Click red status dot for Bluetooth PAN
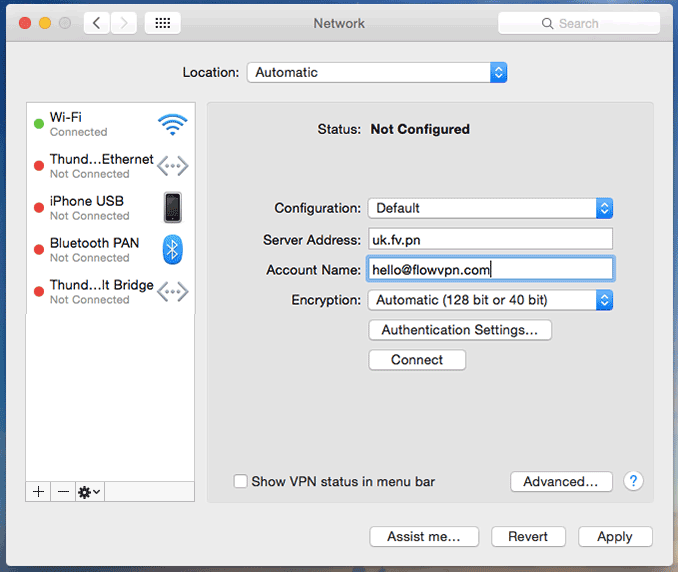 39,249
